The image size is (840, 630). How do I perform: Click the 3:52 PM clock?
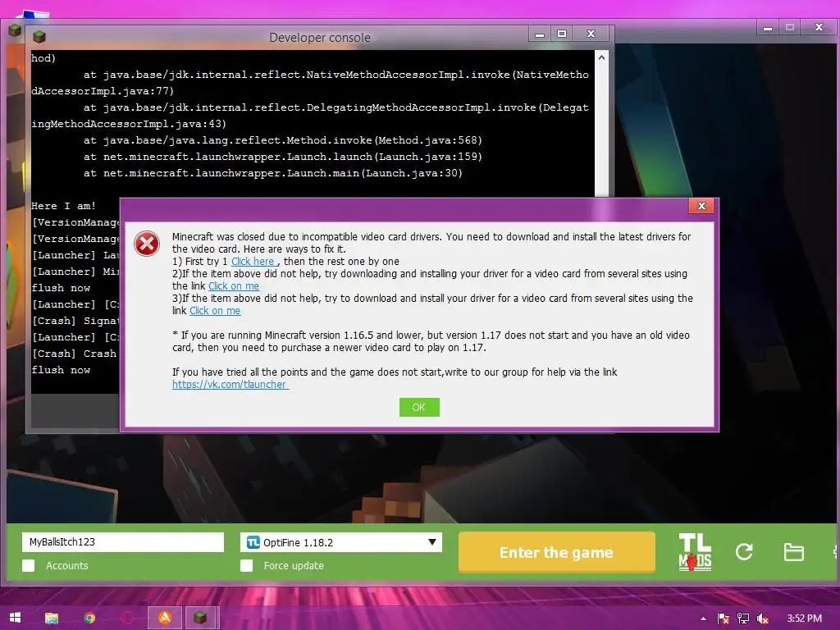click(x=804, y=619)
